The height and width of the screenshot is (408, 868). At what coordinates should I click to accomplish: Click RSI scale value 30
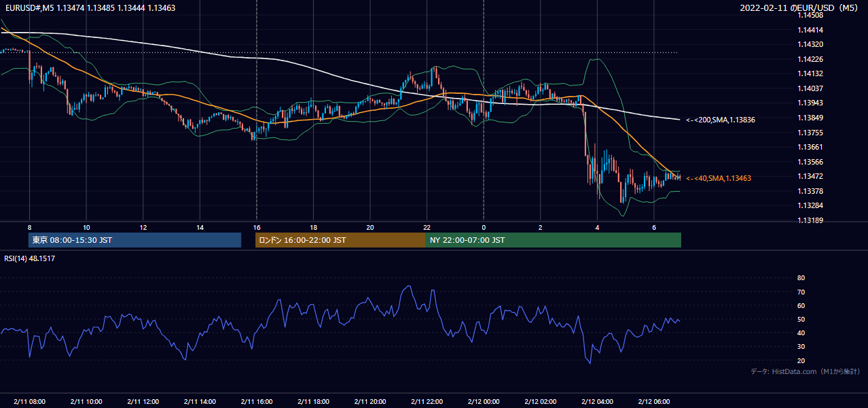801,346
